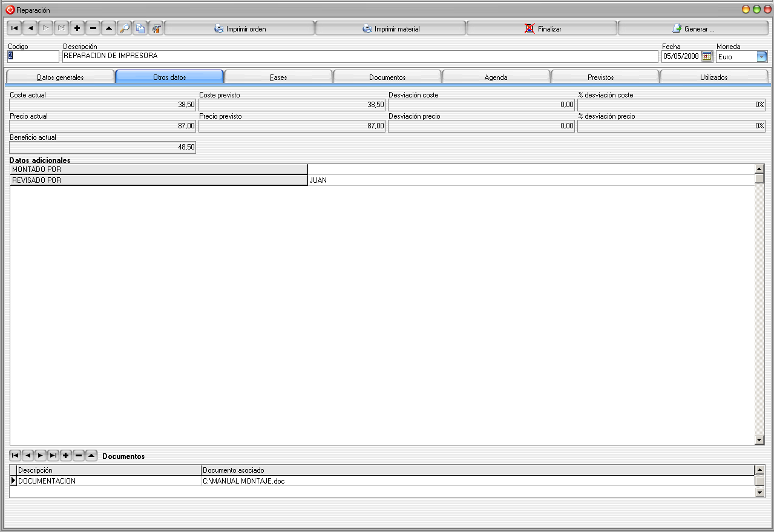The image size is (774, 532).
Task: Select the MONTADO POR value cell
Action: coord(531,169)
